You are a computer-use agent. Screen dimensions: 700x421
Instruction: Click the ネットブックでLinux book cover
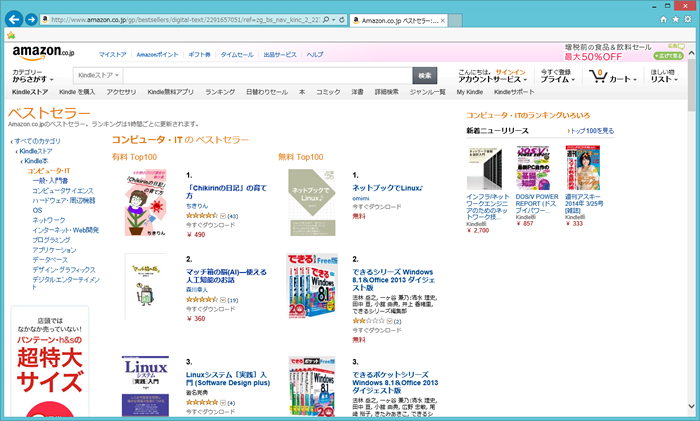[x=312, y=202]
